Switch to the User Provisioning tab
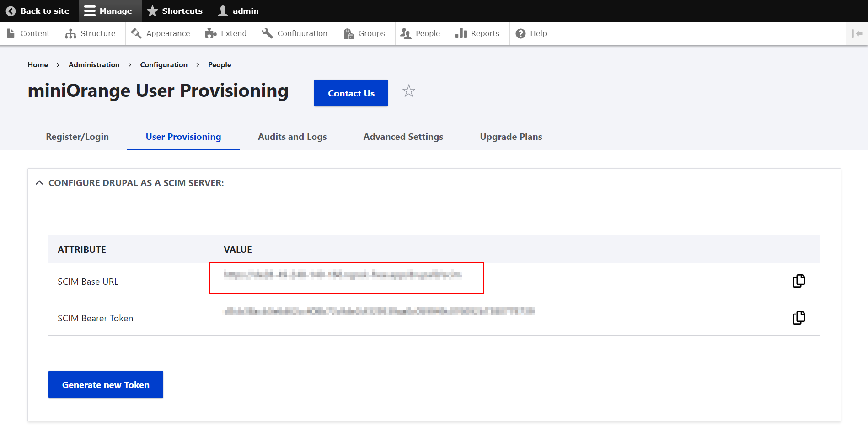 pos(183,137)
